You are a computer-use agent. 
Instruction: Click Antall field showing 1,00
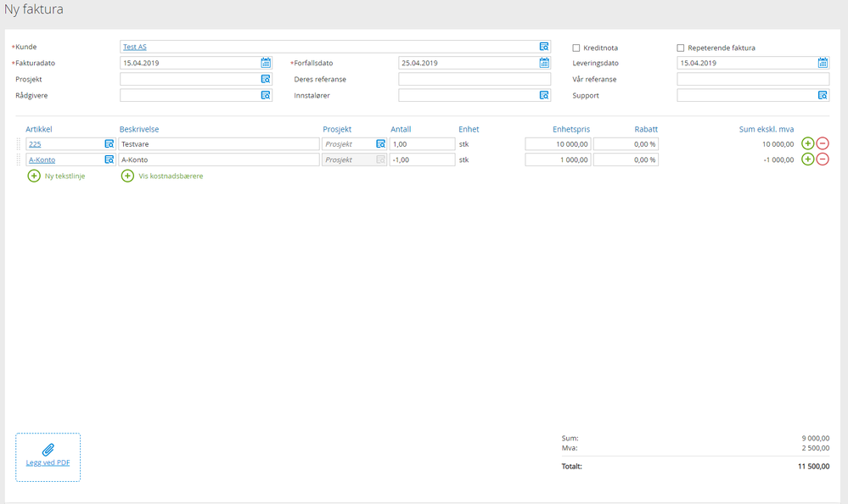pos(423,144)
